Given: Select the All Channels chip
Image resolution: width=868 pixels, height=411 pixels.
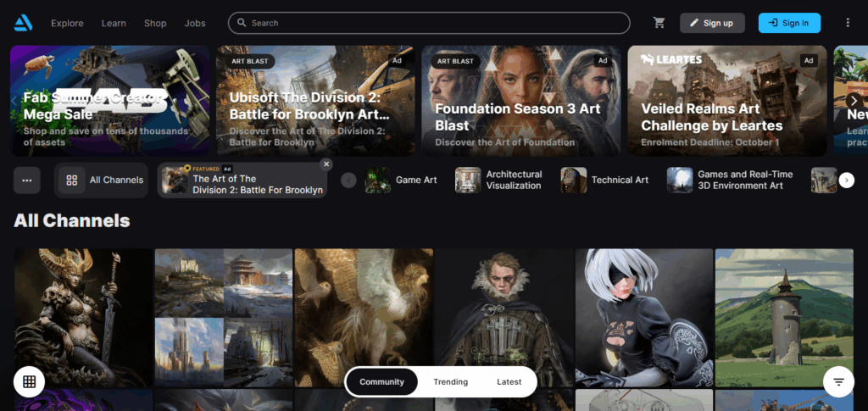Looking at the screenshot, I should [101, 181].
